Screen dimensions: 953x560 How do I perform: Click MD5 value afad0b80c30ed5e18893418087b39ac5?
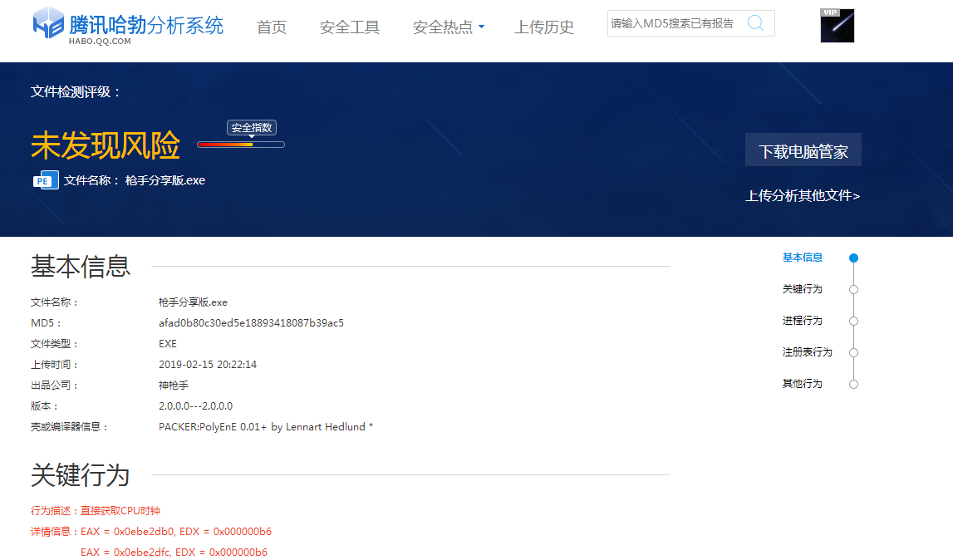click(251, 323)
